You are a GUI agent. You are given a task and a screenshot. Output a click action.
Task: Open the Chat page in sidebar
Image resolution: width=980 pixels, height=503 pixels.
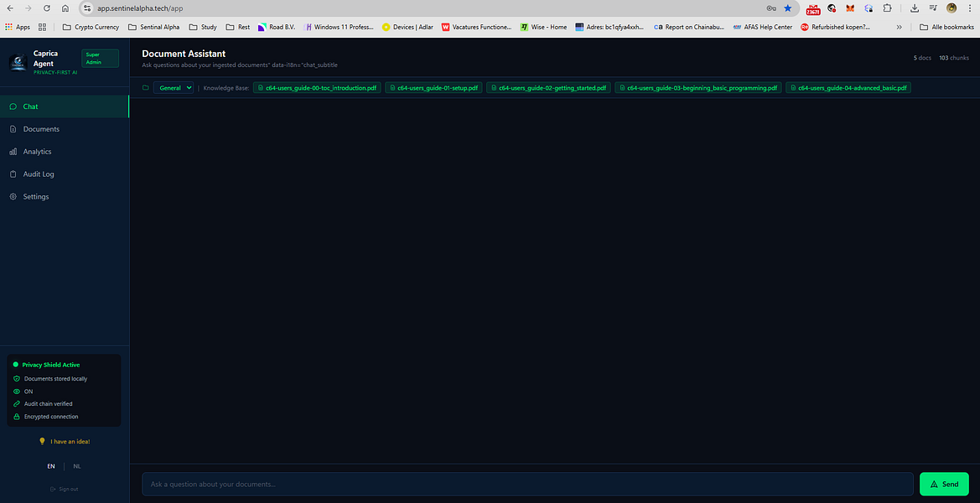pyautogui.click(x=65, y=106)
